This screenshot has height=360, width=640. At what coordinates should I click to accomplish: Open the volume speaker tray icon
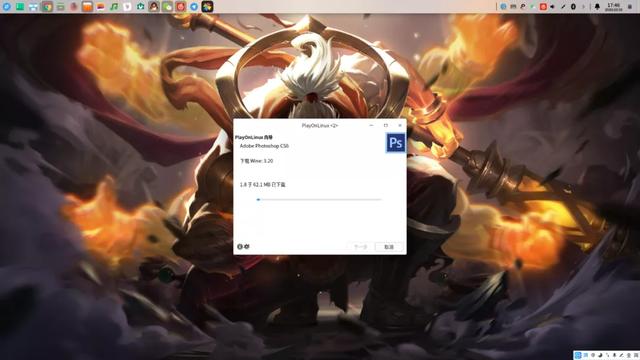[x=552, y=7]
